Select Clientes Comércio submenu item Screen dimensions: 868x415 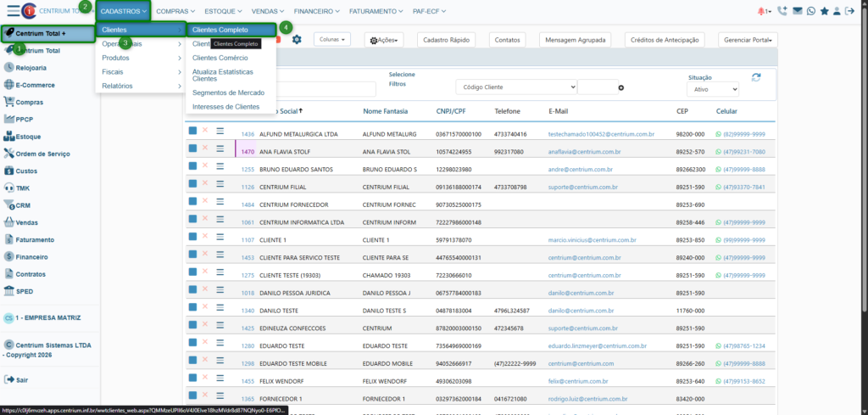[220, 58]
